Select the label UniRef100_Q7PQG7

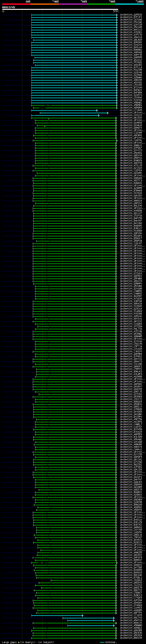(131, 148)
